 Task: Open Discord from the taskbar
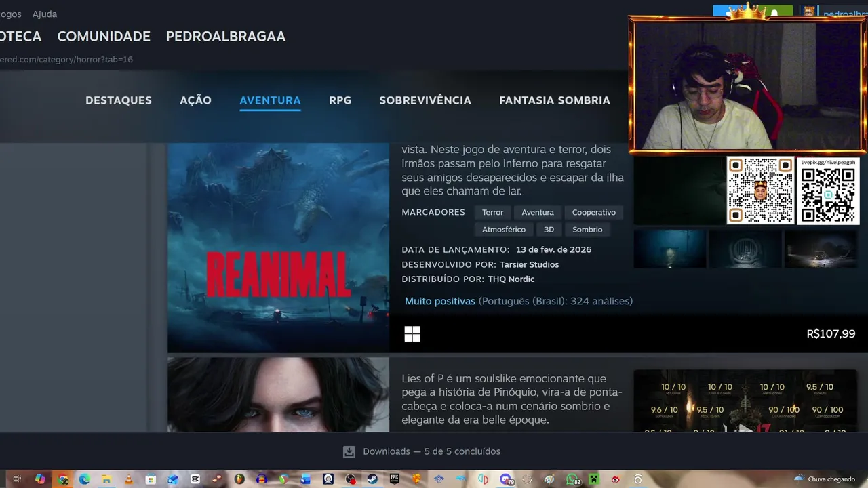coord(507,479)
